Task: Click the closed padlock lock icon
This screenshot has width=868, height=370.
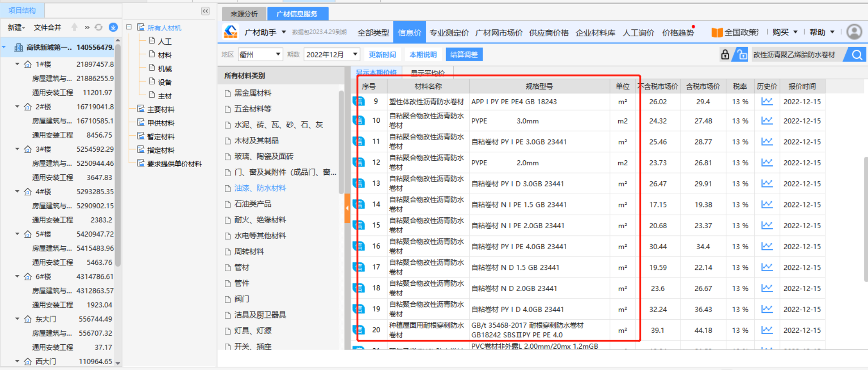Action: 725,55
